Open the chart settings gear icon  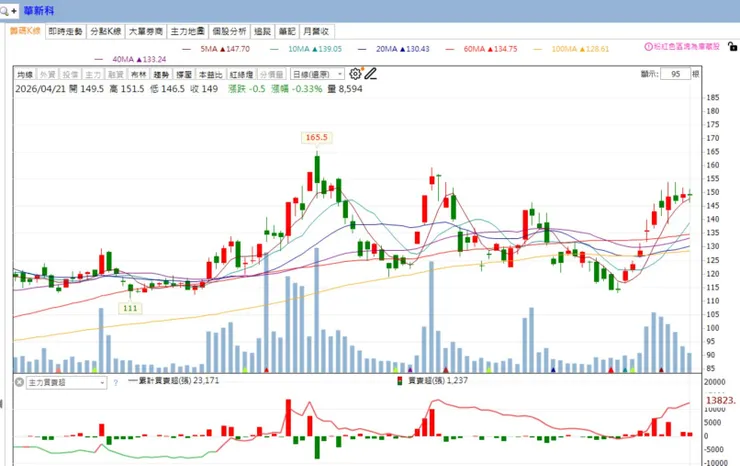pos(355,74)
